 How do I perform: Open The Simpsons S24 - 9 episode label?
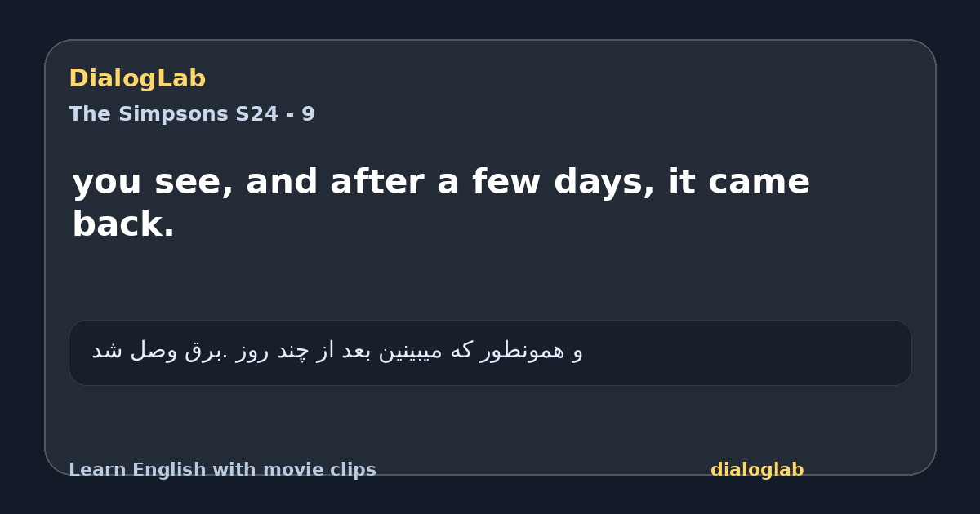(x=191, y=114)
